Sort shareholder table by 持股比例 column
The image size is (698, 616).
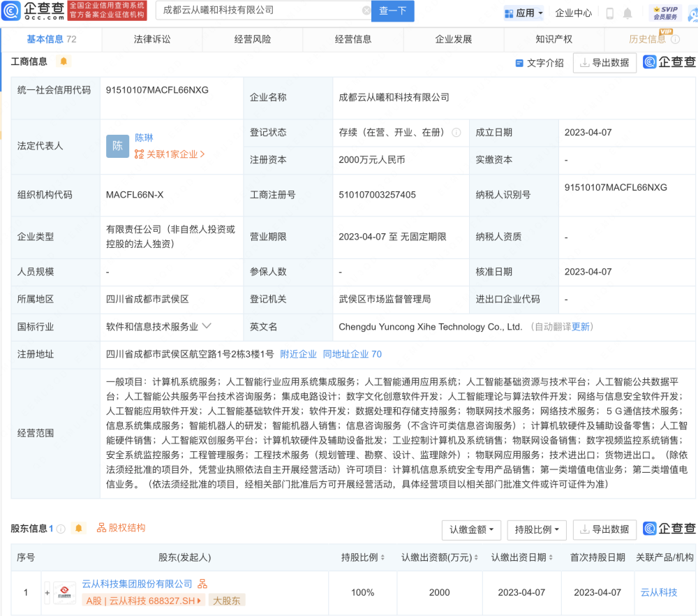click(363, 557)
